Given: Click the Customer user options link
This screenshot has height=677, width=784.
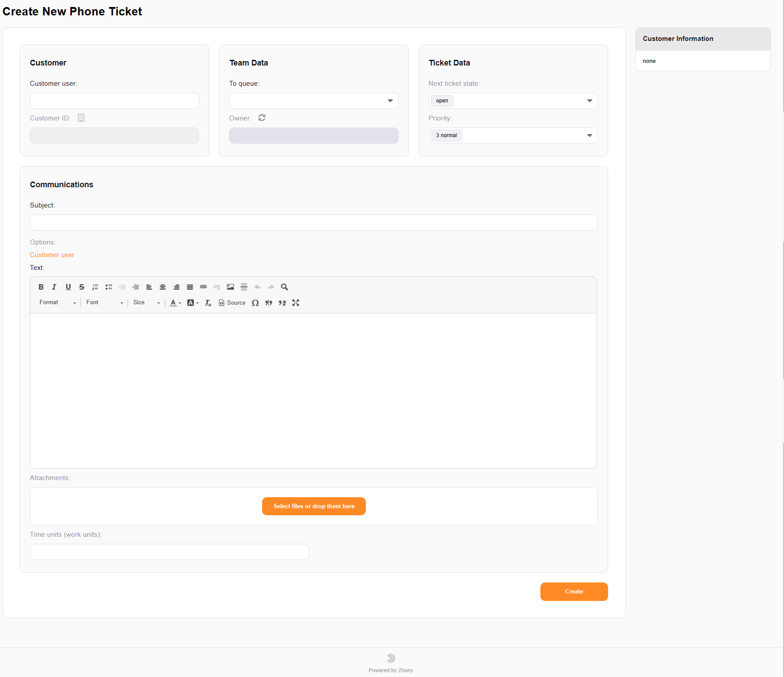Looking at the screenshot, I should (x=52, y=255).
